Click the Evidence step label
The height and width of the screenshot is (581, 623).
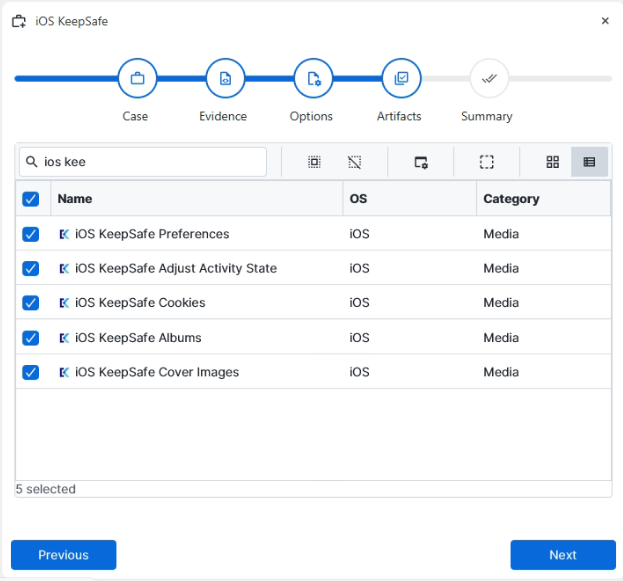223,116
